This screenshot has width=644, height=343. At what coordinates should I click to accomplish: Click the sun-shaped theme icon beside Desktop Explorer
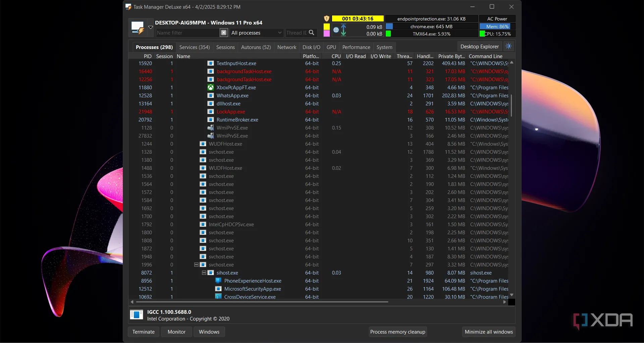pyautogui.click(x=508, y=46)
